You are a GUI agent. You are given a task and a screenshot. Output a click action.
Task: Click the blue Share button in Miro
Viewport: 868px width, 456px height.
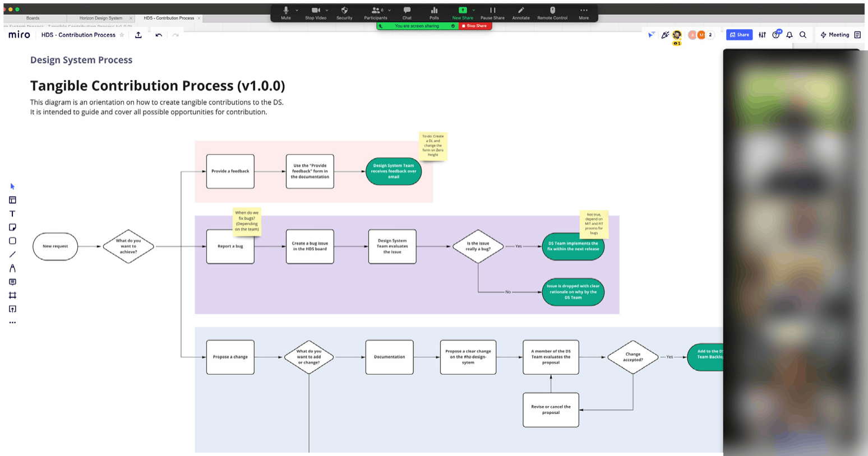[x=739, y=35]
